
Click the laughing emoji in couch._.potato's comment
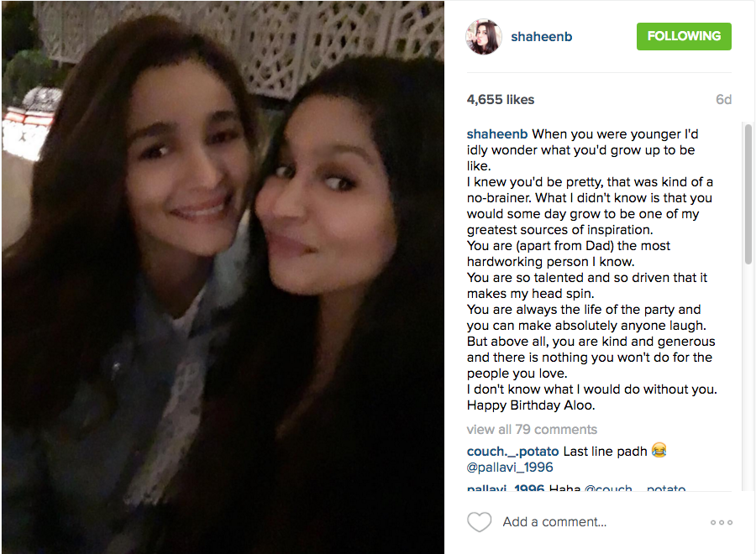point(659,450)
